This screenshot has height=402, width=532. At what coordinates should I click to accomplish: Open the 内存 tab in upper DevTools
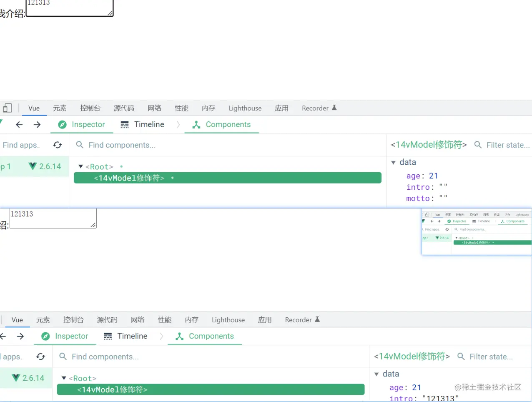[208, 108]
